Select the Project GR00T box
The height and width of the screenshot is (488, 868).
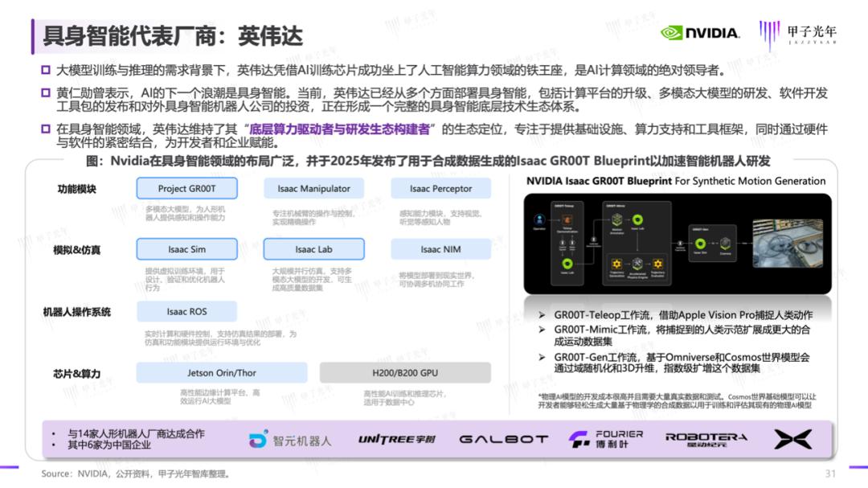click(x=186, y=189)
